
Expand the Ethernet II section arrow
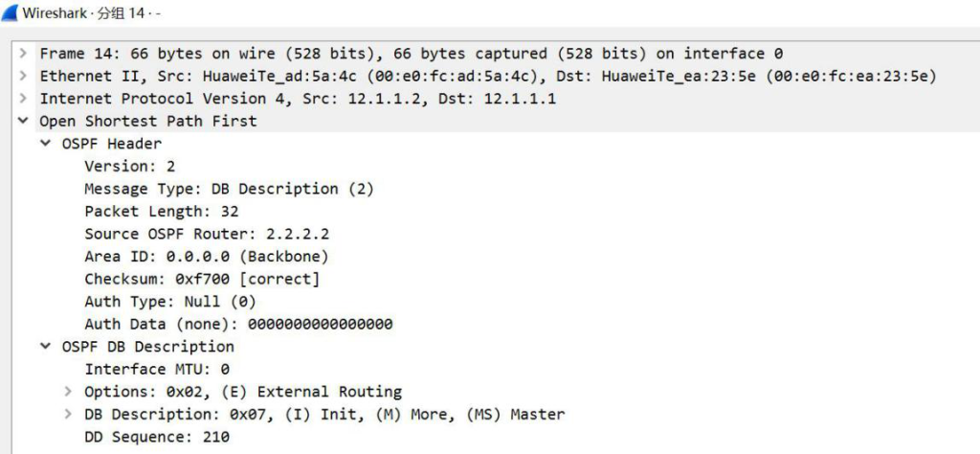(23, 76)
